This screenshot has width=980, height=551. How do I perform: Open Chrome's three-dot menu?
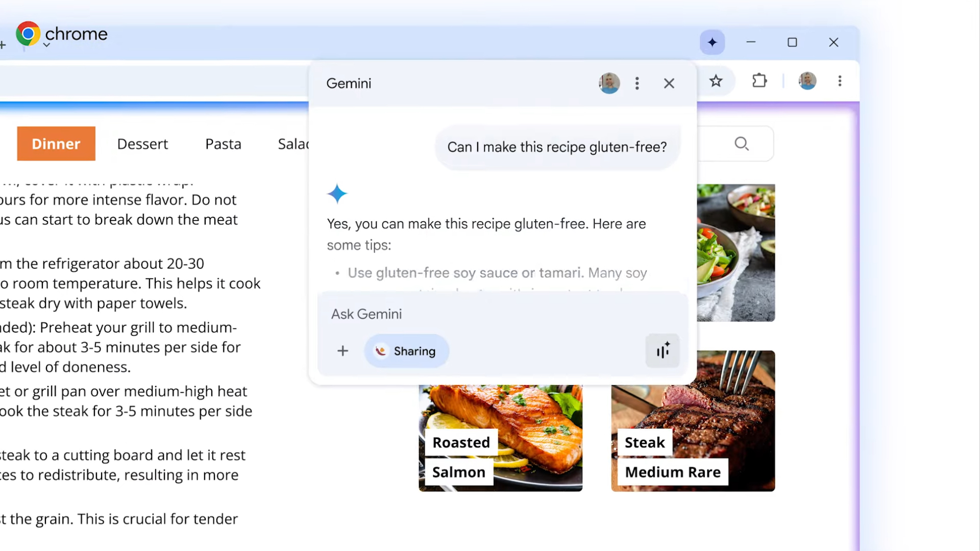840,81
